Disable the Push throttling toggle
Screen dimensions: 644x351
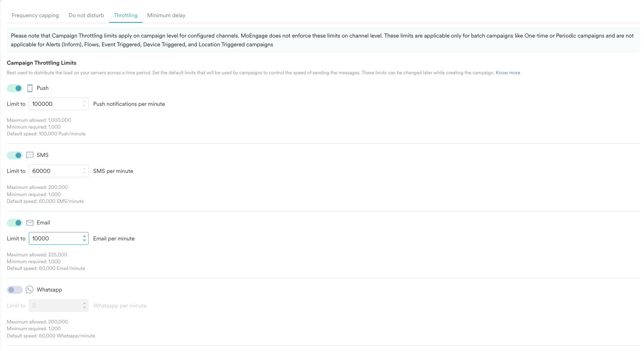pos(15,88)
